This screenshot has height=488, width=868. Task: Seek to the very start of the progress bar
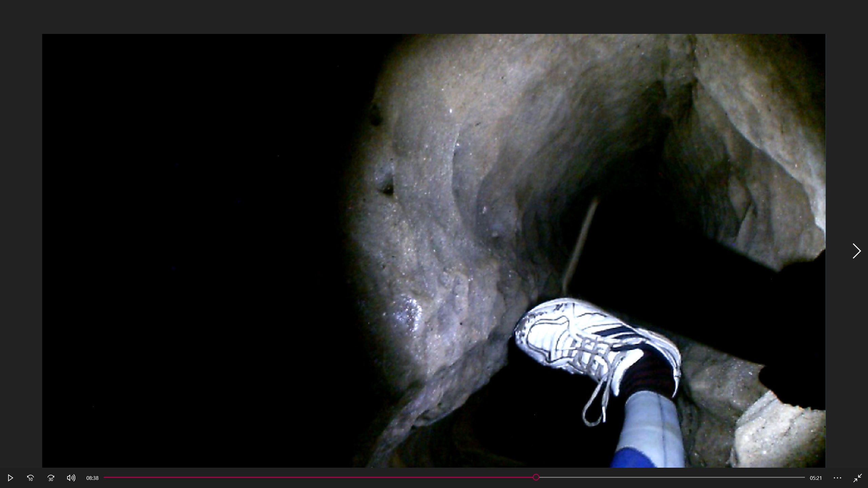105,477
